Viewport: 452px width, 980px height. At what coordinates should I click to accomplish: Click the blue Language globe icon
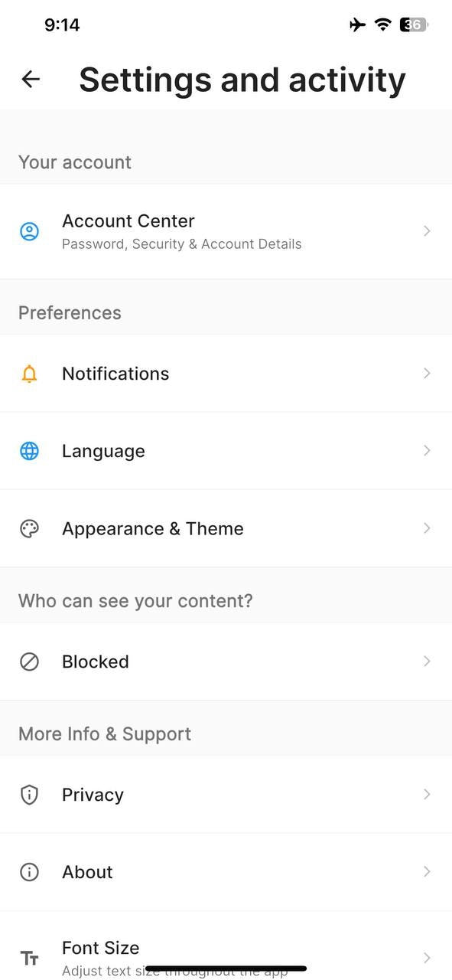point(29,451)
